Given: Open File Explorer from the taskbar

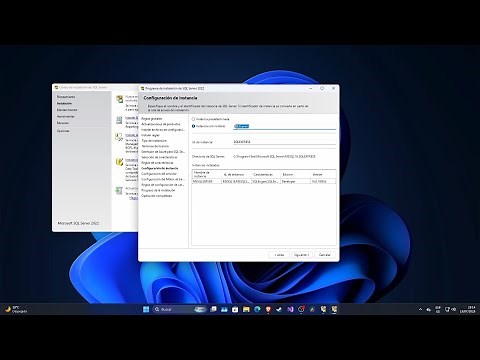Looking at the screenshot, I should pyautogui.click(x=246, y=309).
